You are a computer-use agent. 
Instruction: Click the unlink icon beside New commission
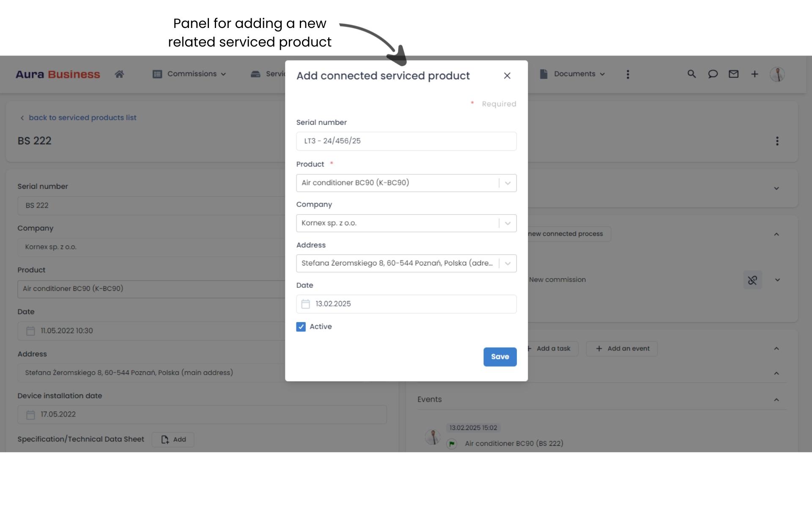(x=752, y=280)
